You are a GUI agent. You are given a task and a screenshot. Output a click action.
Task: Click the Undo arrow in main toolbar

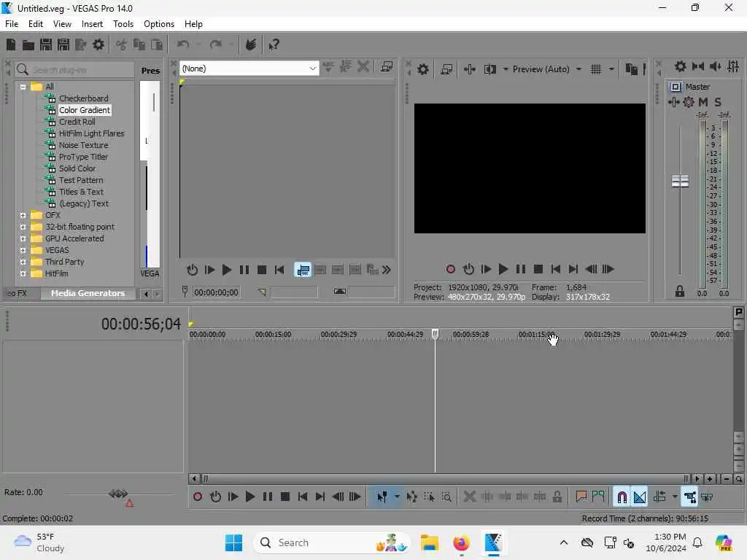[x=183, y=44]
